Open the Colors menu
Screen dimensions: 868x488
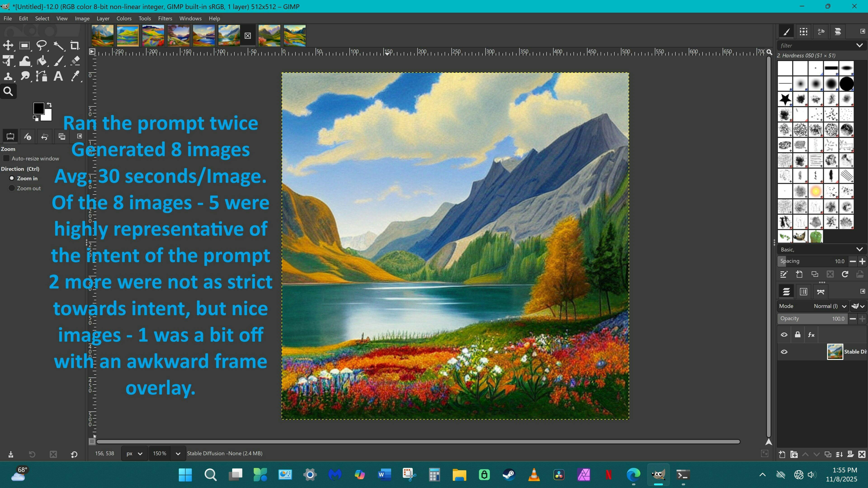[124, 19]
